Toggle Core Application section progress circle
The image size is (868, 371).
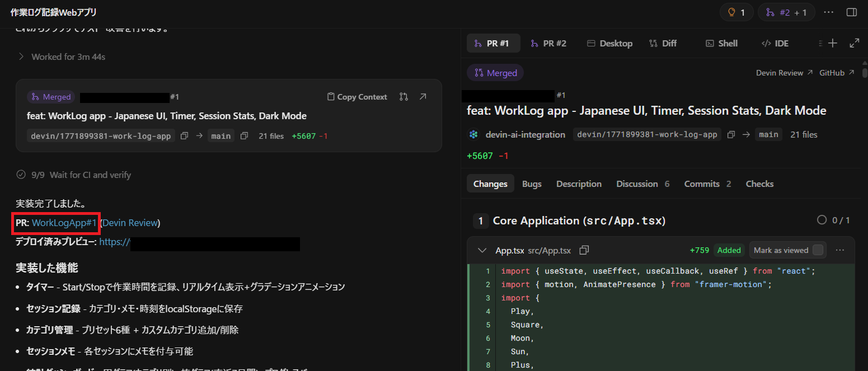tap(822, 220)
